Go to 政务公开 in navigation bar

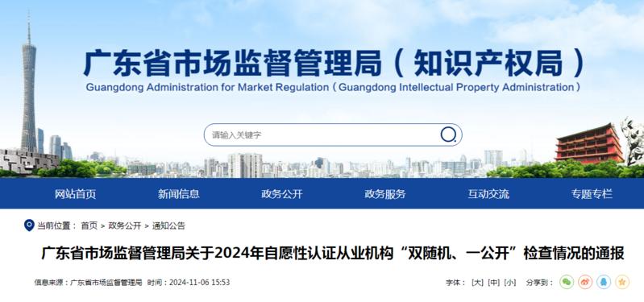click(282, 194)
